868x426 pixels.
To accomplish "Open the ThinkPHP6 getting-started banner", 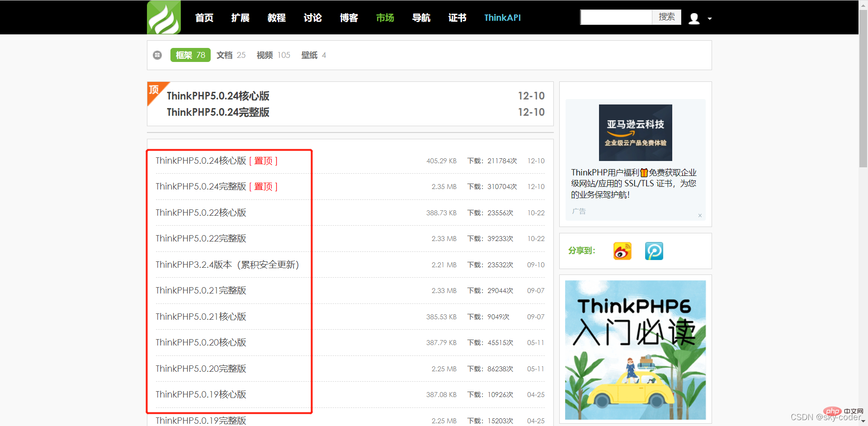I will pyautogui.click(x=635, y=350).
